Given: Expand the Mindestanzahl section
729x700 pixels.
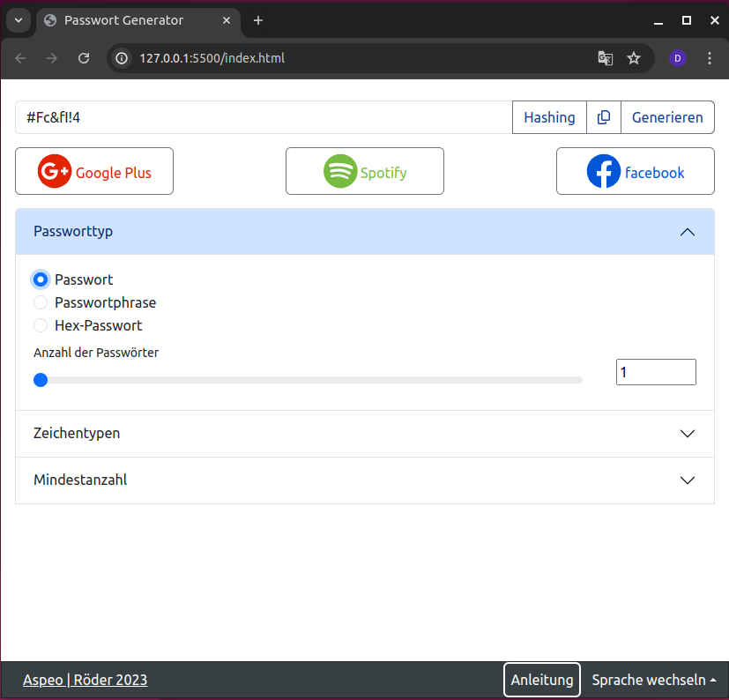Looking at the screenshot, I should click(x=365, y=480).
